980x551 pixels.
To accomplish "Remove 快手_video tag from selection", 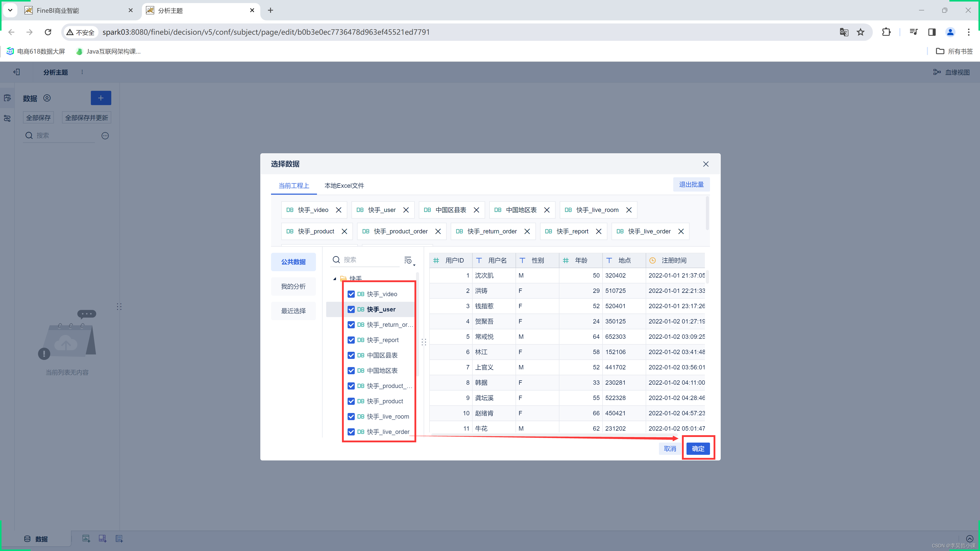I will click(339, 210).
